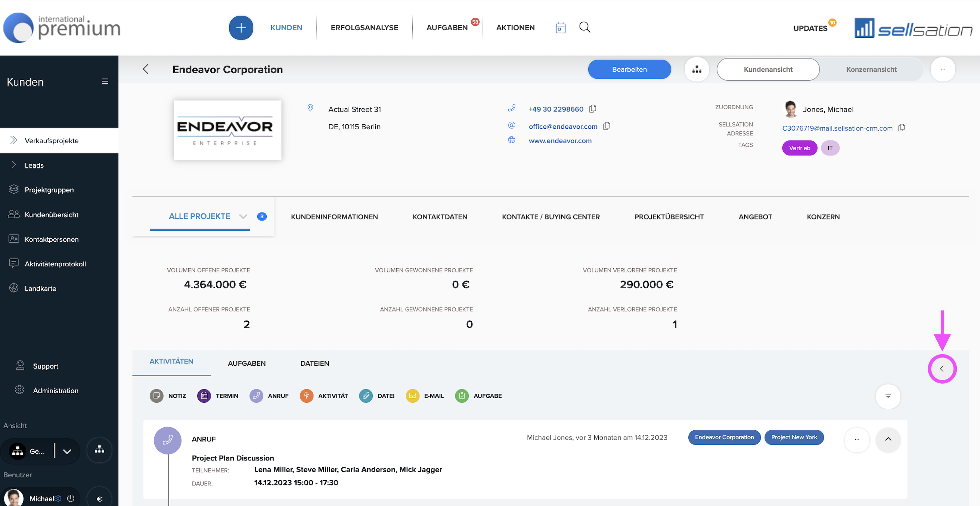This screenshot has height=506, width=980.
Task: Open the more options button after Konzernansicht
Action: pyautogui.click(x=943, y=69)
